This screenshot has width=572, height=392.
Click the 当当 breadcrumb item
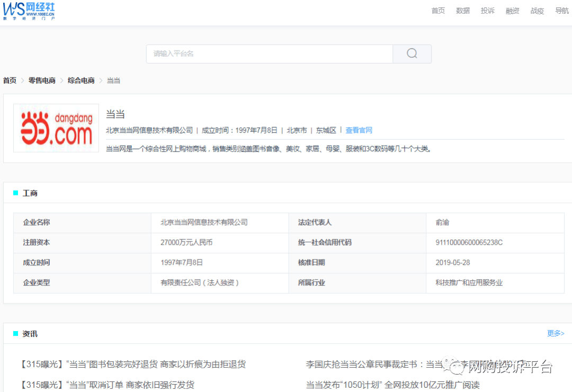point(113,80)
